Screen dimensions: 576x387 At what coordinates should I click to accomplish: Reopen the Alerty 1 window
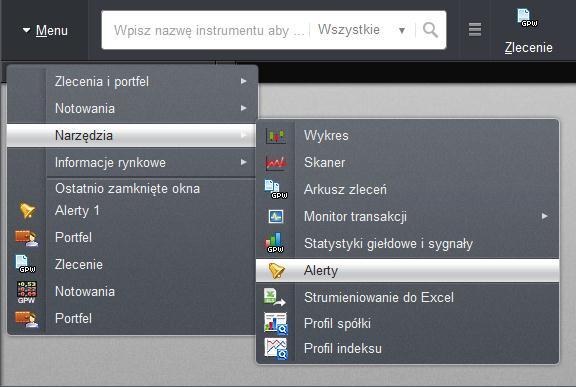coord(131,210)
